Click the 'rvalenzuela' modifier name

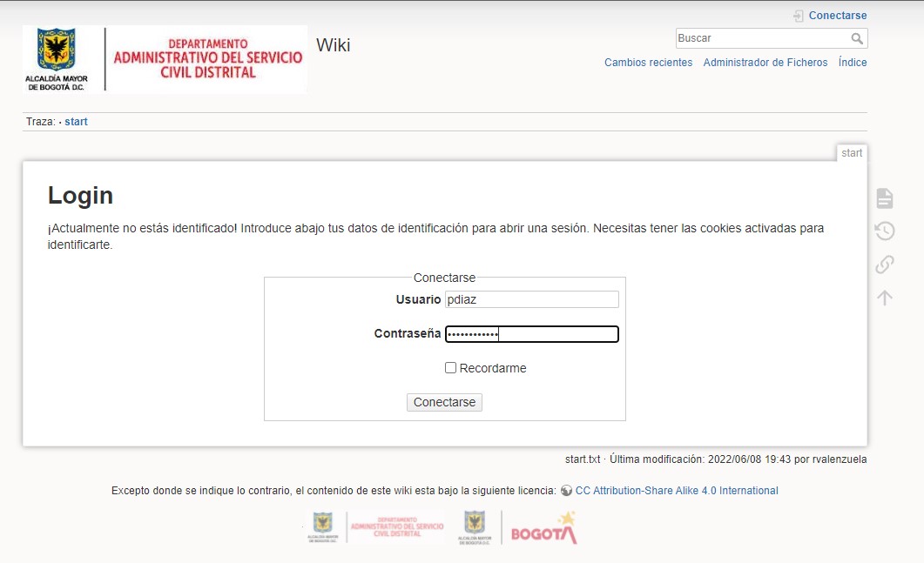(x=840, y=459)
